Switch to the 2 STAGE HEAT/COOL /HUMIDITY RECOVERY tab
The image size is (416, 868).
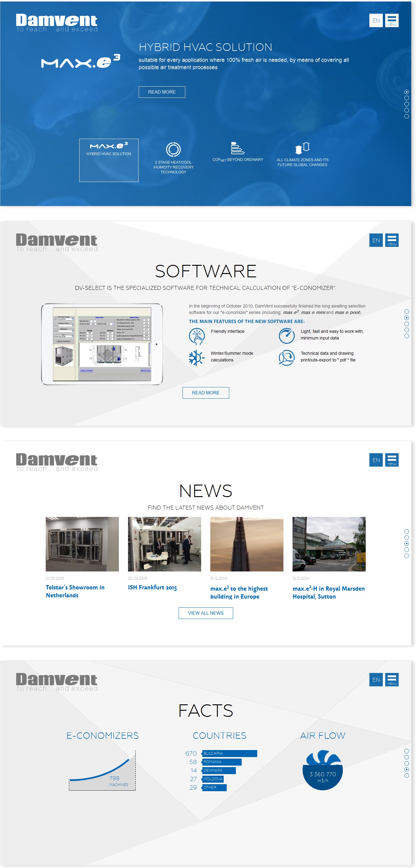173,158
